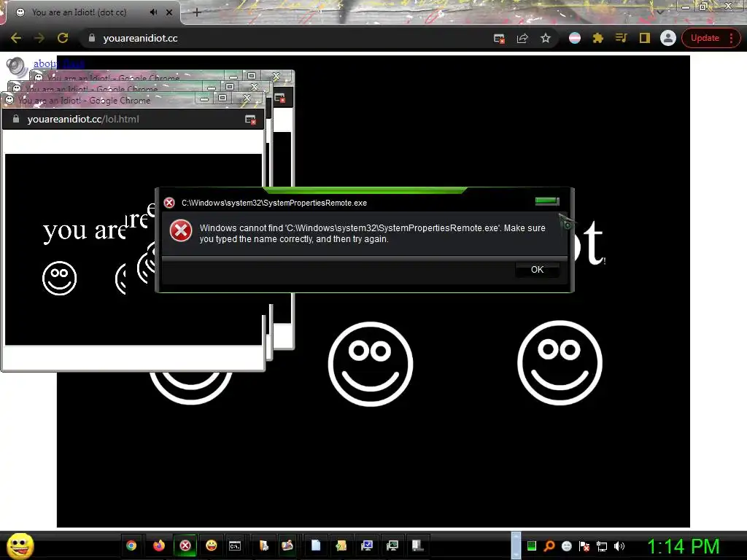Open the Command Prompt taskbar icon
Screen dimensions: 747x560
235,545
